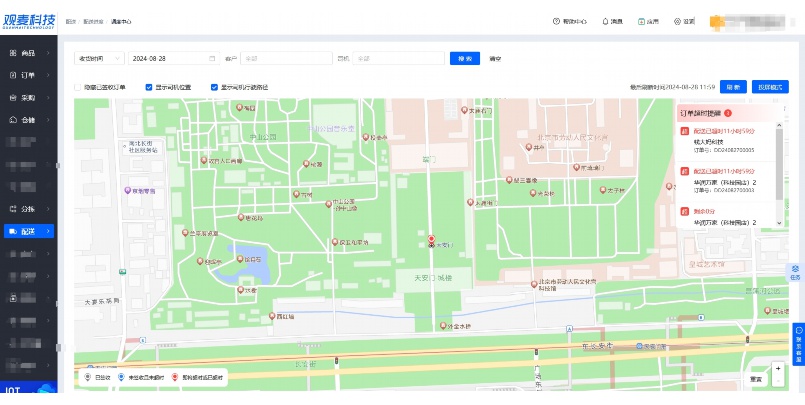
Task: Expand the 订单 sidebar menu
Action: click(x=29, y=75)
